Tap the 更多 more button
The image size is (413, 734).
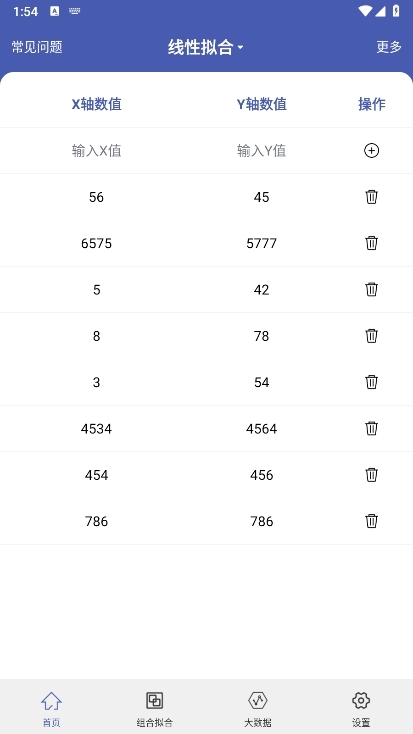[389, 47]
